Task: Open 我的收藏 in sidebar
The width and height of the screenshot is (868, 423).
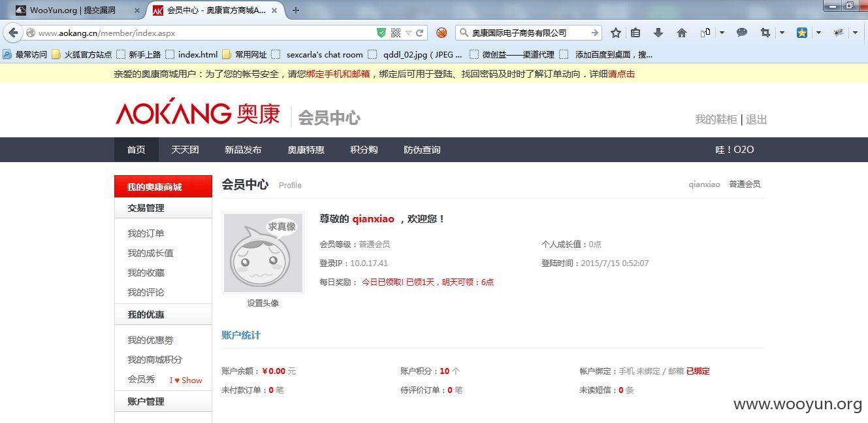Action: (x=146, y=273)
